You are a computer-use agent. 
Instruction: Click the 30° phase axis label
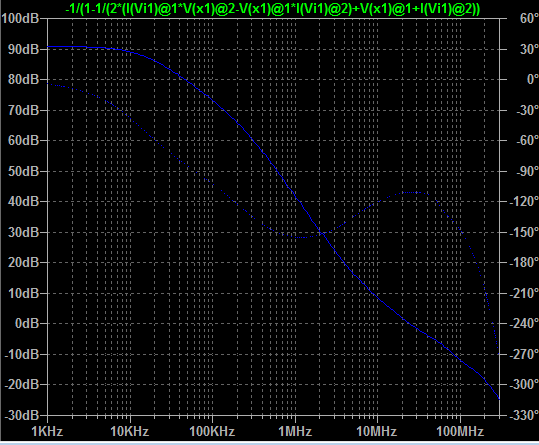(529, 49)
